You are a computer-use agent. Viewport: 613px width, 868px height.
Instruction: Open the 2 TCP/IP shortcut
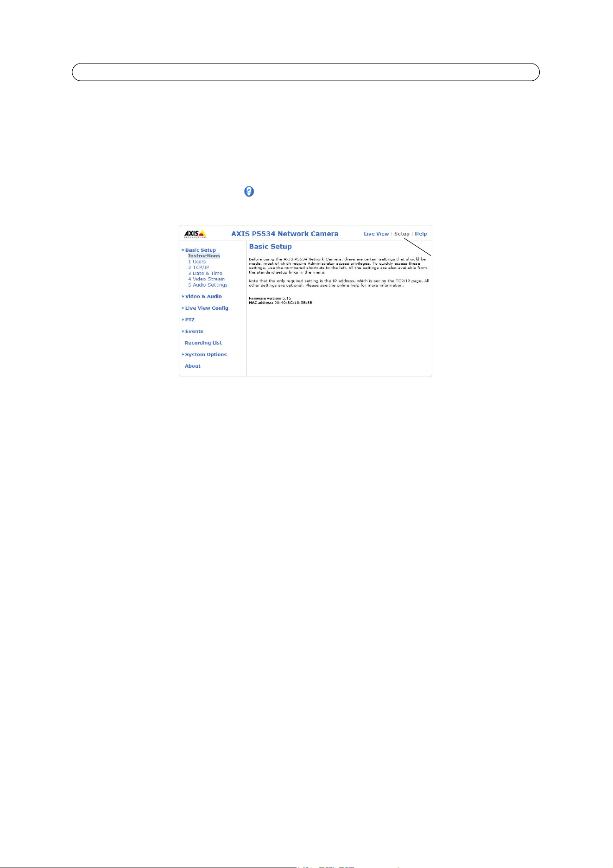coord(198,268)
